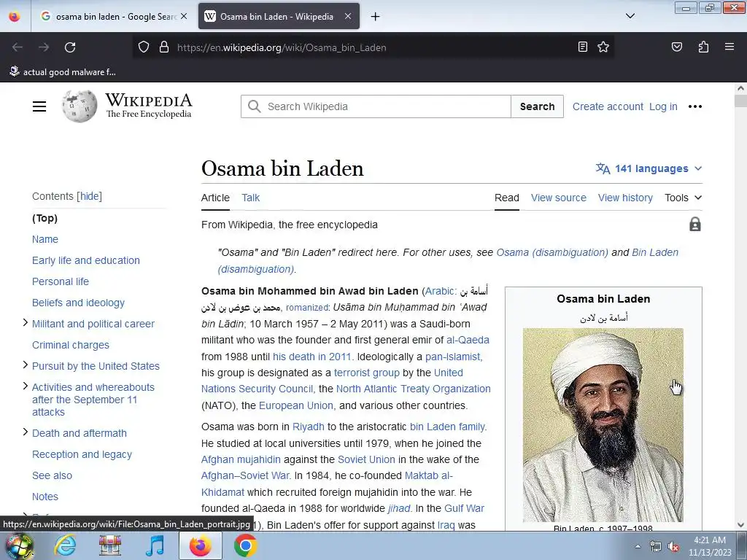Screen dimensions: 747x560
Task: Close the Google Search tab
Action: [x=184, y=16]
